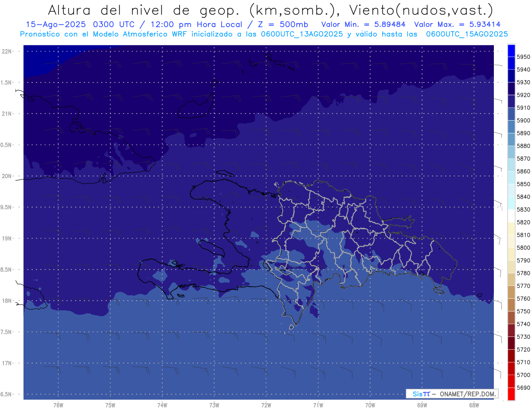Click the '76W' longitude label
Image resolution: width=532 pixels, height=411 pixels.
(58, 405)
